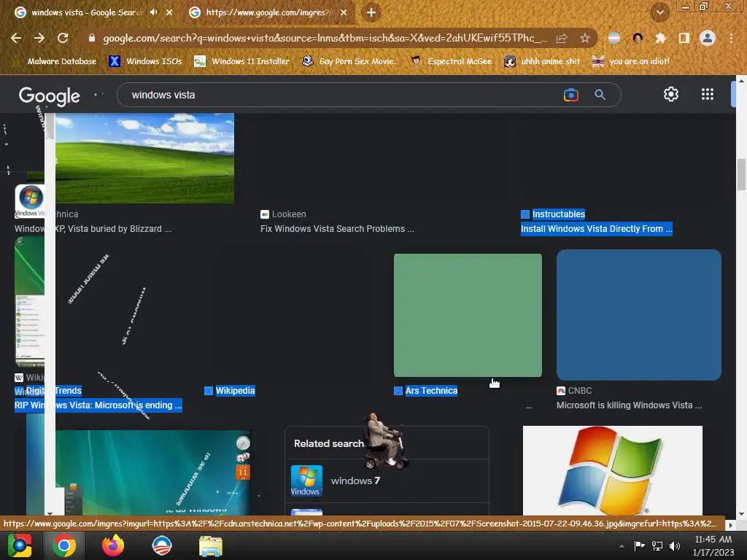Launch Firefox from the taskbar
This screenshot has width=747, height=560.
[113, 545]
